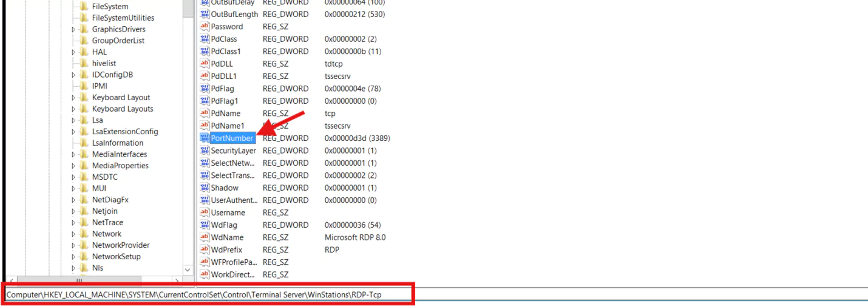
Task: Expand the IDConfigDB key
Action: click(x=73, y=75)
